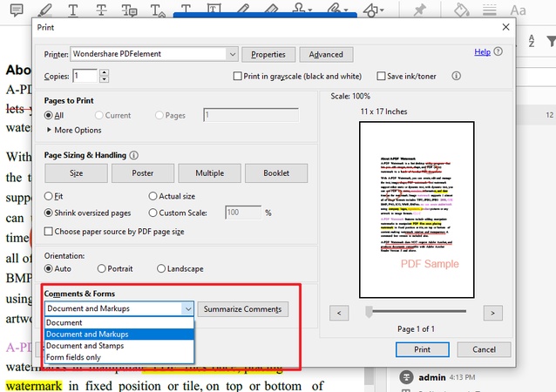
Task: Open the drawing shapes tool menu
Action: [373, 10]
